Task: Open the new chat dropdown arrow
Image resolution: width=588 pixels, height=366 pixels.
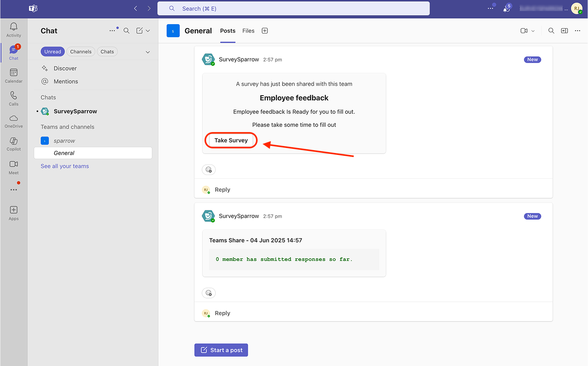Action: [x=148, y=31]
